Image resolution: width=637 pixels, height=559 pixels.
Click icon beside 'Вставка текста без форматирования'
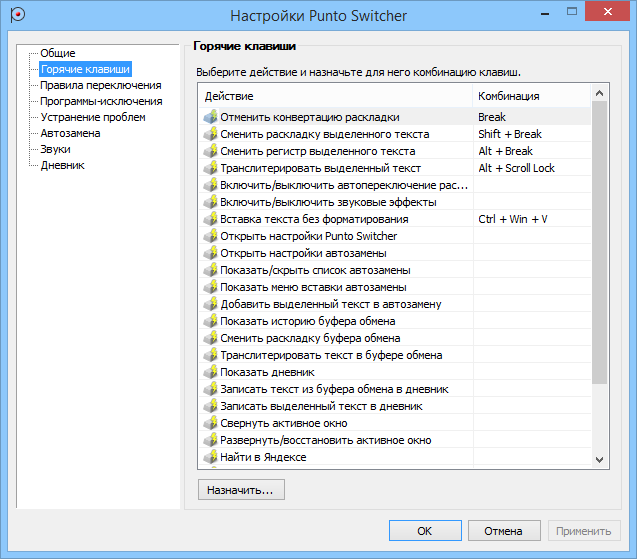[x=210, y=219]
